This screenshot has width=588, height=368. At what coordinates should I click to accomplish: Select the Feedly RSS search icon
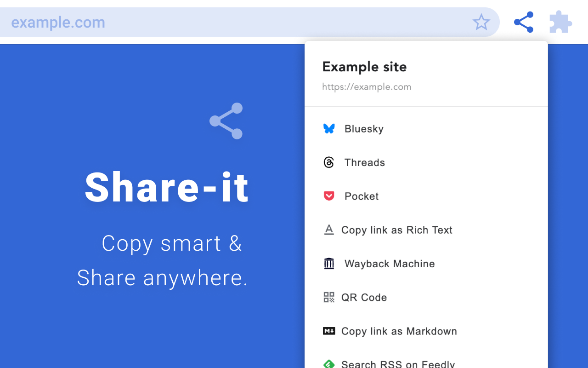pyautogui.click(x=329, y=363)
